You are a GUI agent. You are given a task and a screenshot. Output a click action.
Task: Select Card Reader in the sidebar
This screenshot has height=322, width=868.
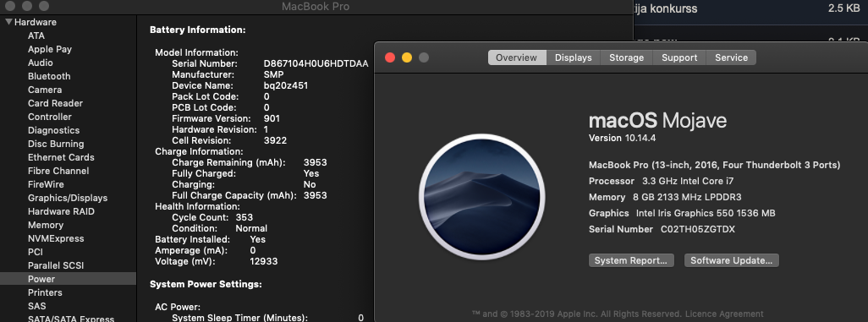point(55,103)
